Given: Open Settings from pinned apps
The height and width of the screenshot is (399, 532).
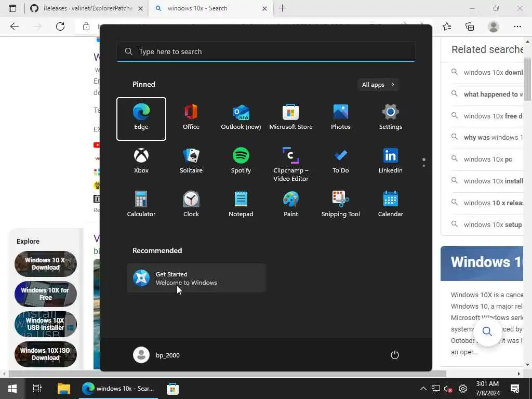Looking at the screenshot, I should coord(391,118).
